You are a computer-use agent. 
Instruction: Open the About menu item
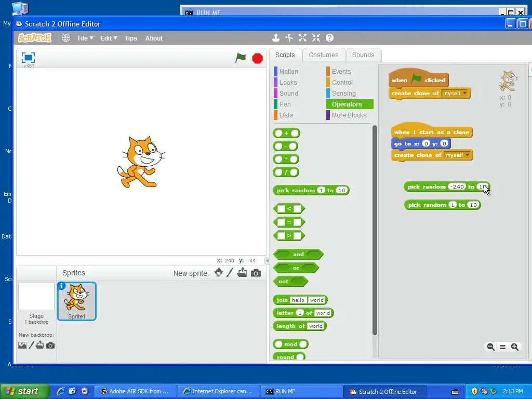coord(154,38)
